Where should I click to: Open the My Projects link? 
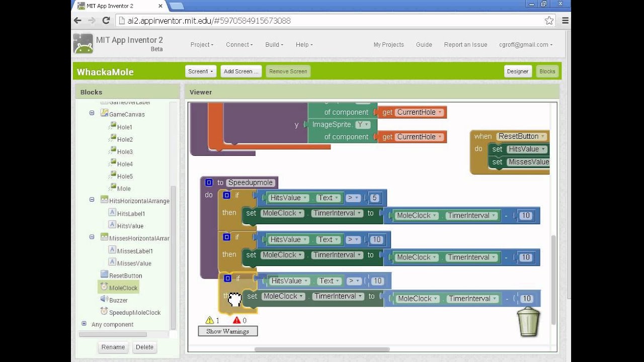(x=388, y=45)
